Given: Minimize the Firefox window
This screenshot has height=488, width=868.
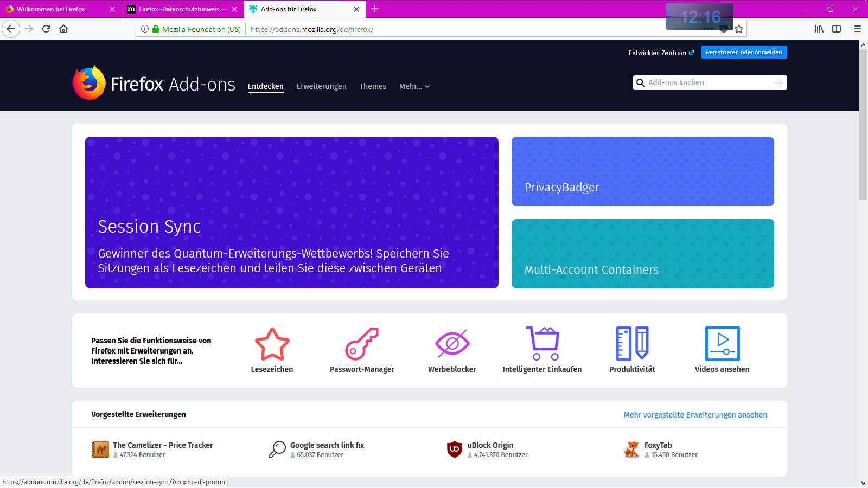Looking at the screenshot, I should pos(806,9).
